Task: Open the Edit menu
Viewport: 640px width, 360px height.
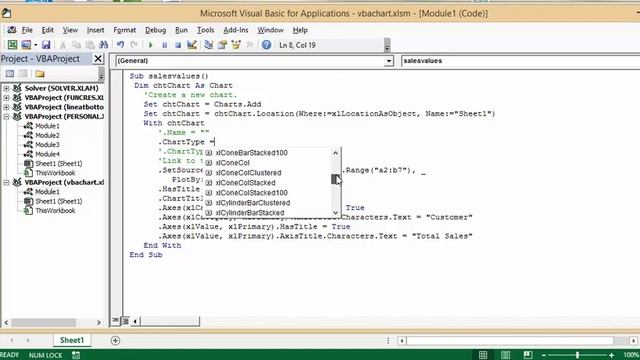Action: click(47, 30)
